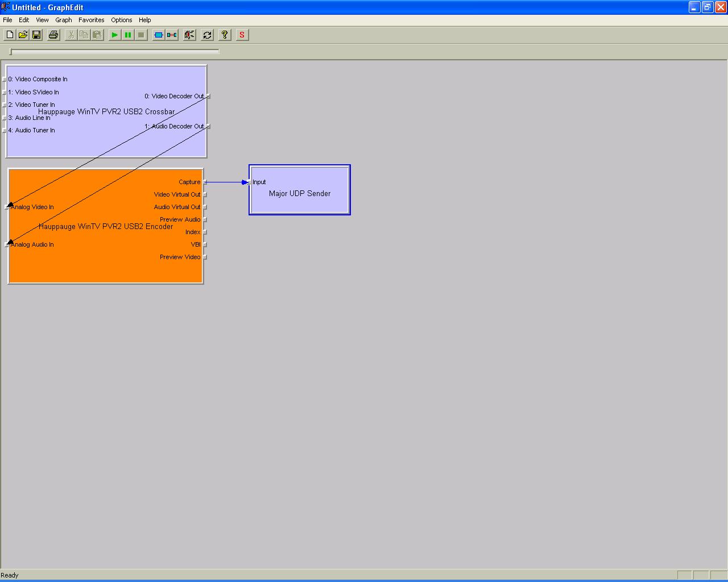
Task: Open the Options menu
Action: point(122,20)
